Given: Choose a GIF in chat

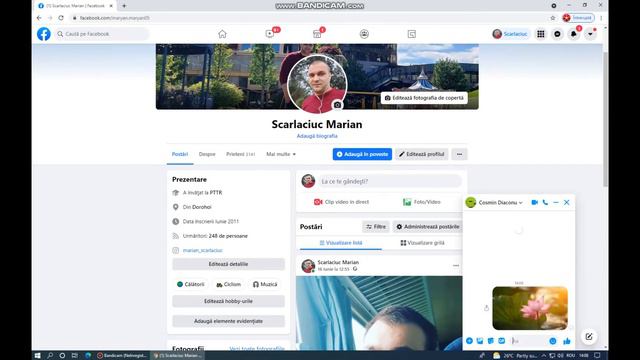Looking at the screenshot, I should click(502, 341).
